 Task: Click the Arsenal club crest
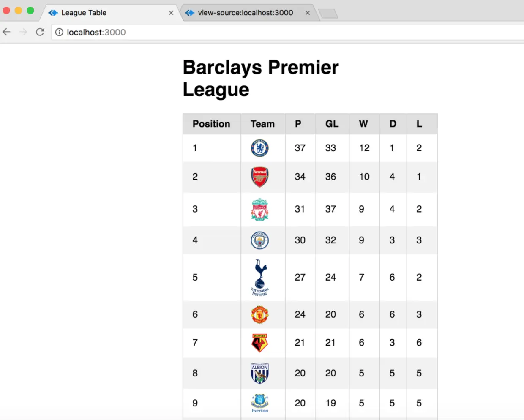click(x=259, y=177)
